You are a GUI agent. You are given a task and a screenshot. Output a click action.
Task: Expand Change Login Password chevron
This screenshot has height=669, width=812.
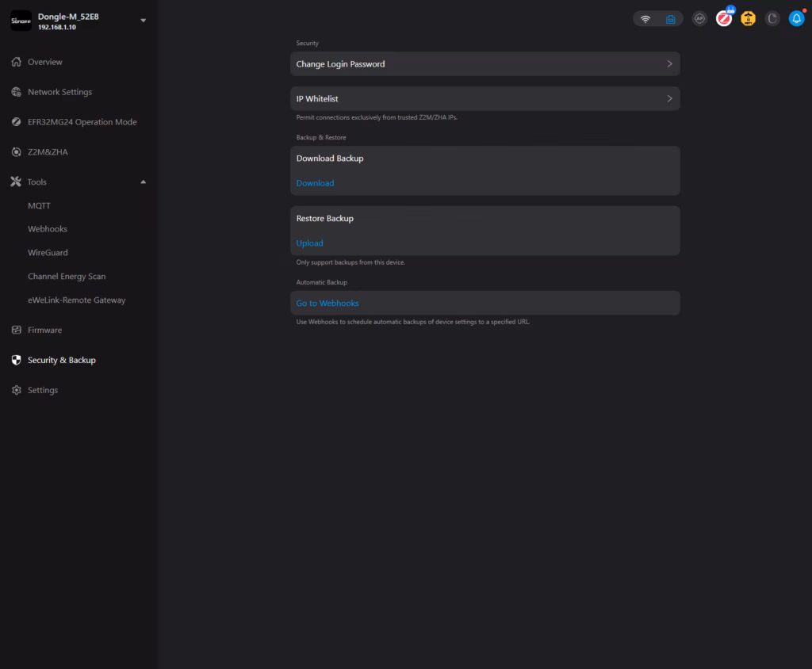[x=669, y=64]
